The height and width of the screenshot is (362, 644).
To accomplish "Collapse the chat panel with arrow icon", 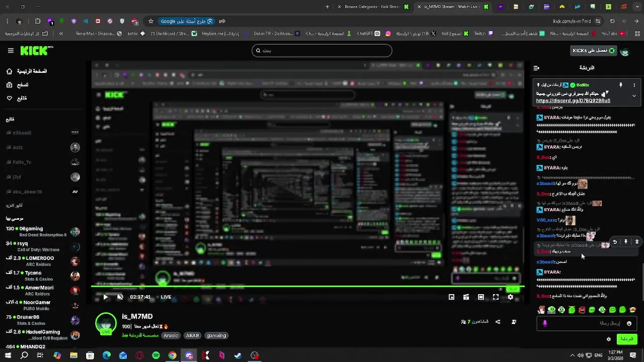I will click(536, 68).
